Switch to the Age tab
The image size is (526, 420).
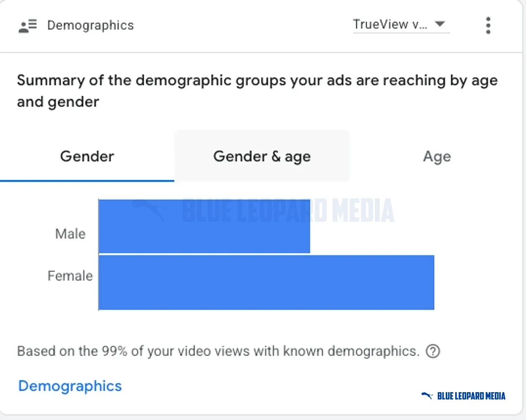tap(437, 156)
